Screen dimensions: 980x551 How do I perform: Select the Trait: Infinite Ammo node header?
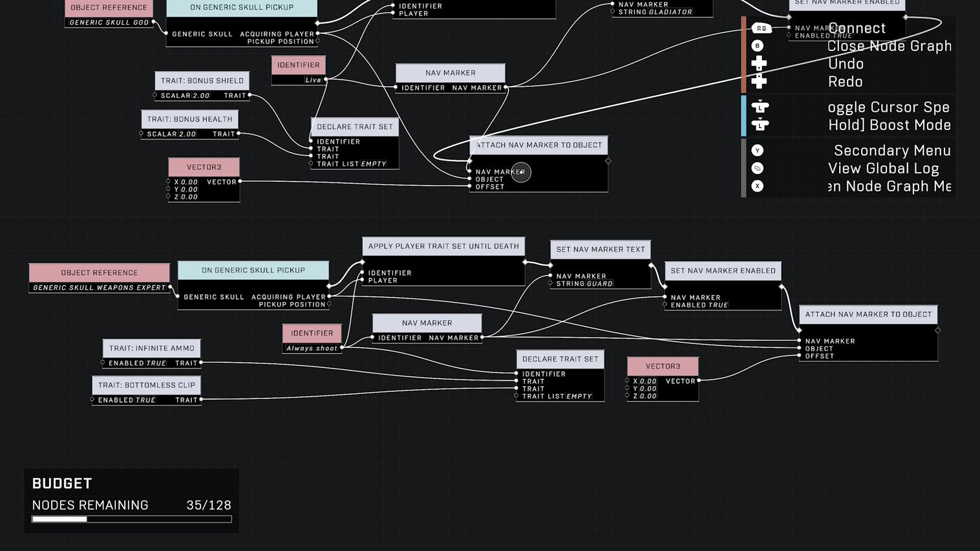pos(151,349)
